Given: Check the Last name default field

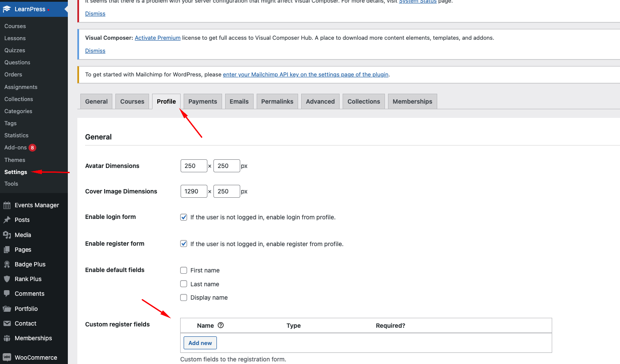Looking at the screenshot, I should [184, 284].
